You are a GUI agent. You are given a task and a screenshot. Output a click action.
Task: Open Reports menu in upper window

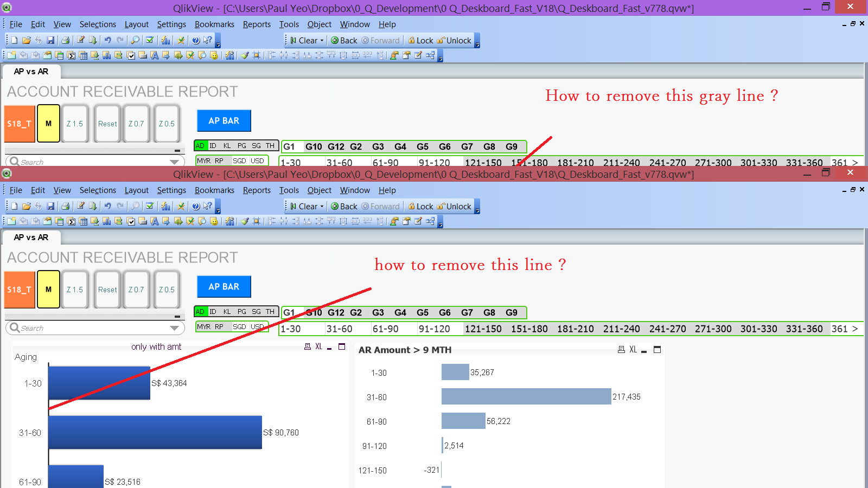(257, 24)
